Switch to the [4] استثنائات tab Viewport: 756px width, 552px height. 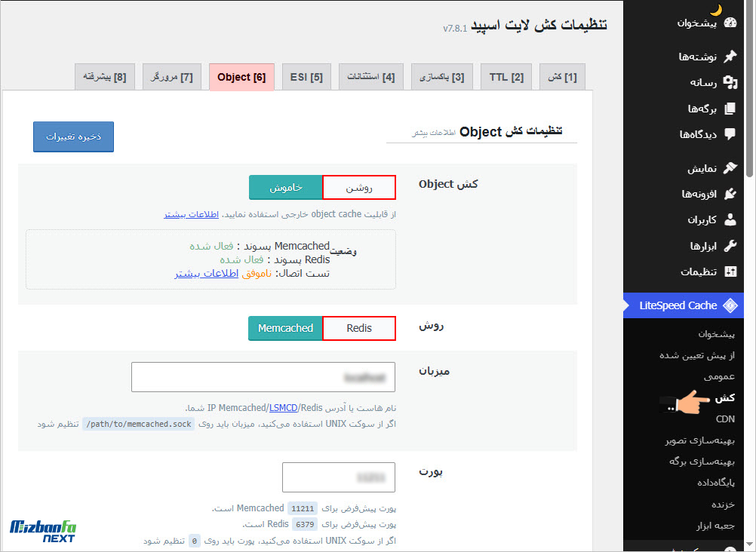[370, 77]
